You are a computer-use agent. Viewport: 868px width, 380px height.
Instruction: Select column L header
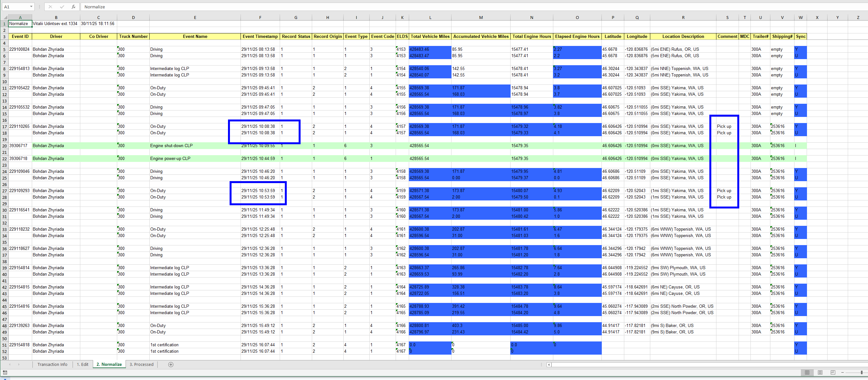(430, 18)
